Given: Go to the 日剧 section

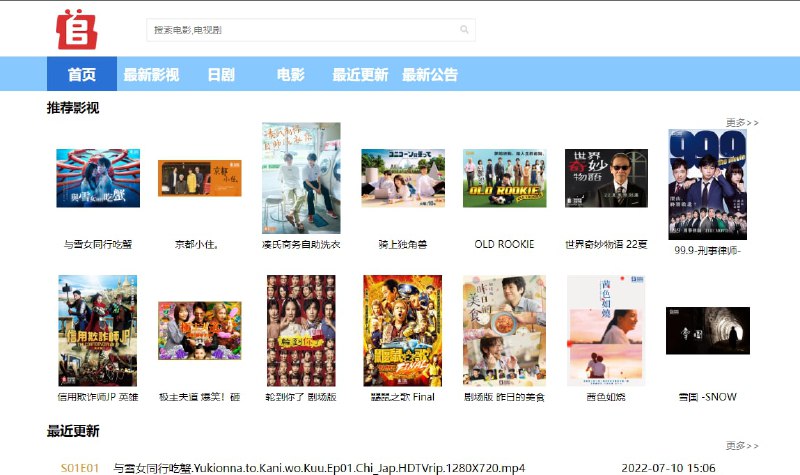Looking at the screenshot, I should pyautogui.click(x=221, y=74).
